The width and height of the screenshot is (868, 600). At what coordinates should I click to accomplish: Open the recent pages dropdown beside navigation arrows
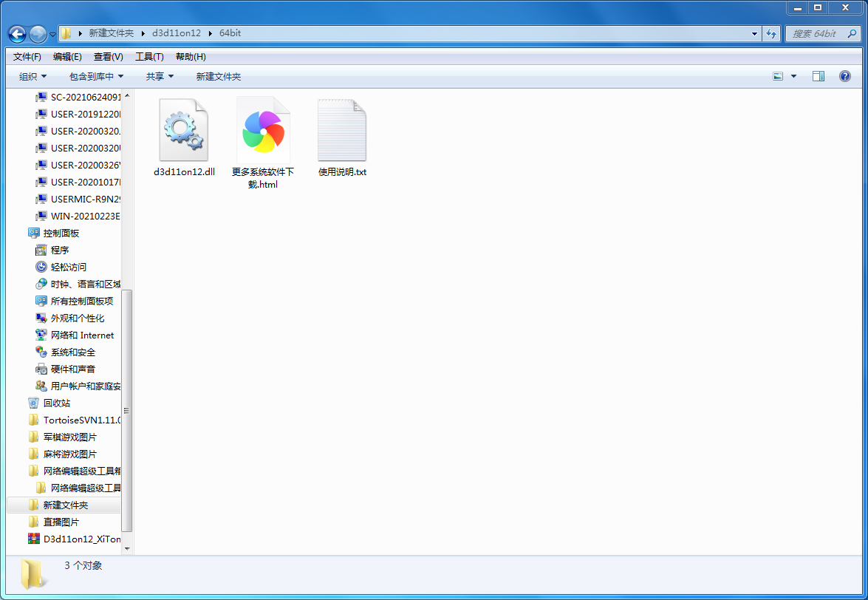click(x=52, y=34)
